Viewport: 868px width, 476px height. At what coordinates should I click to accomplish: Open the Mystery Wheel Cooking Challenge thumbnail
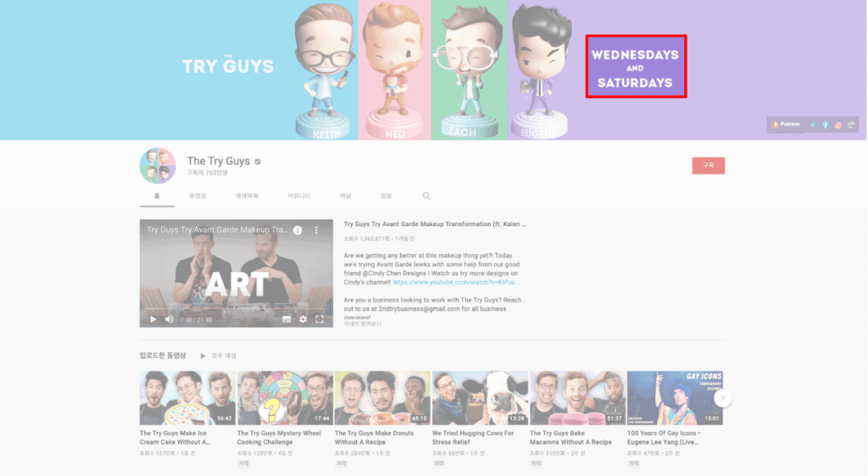click(285, 398)
